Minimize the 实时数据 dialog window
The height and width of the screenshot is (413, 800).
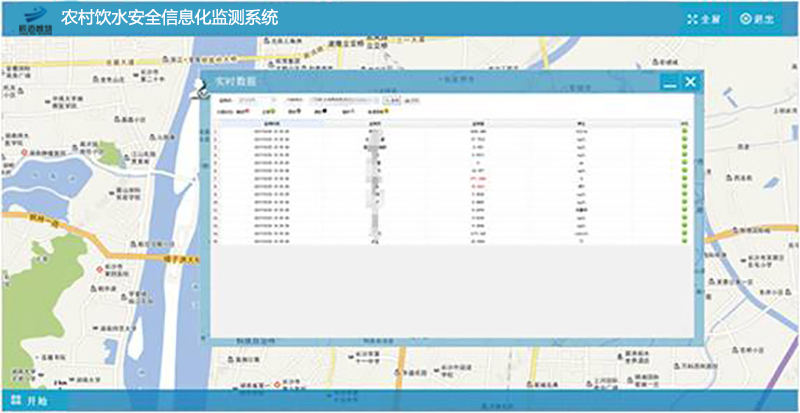[x=670, y=83]
